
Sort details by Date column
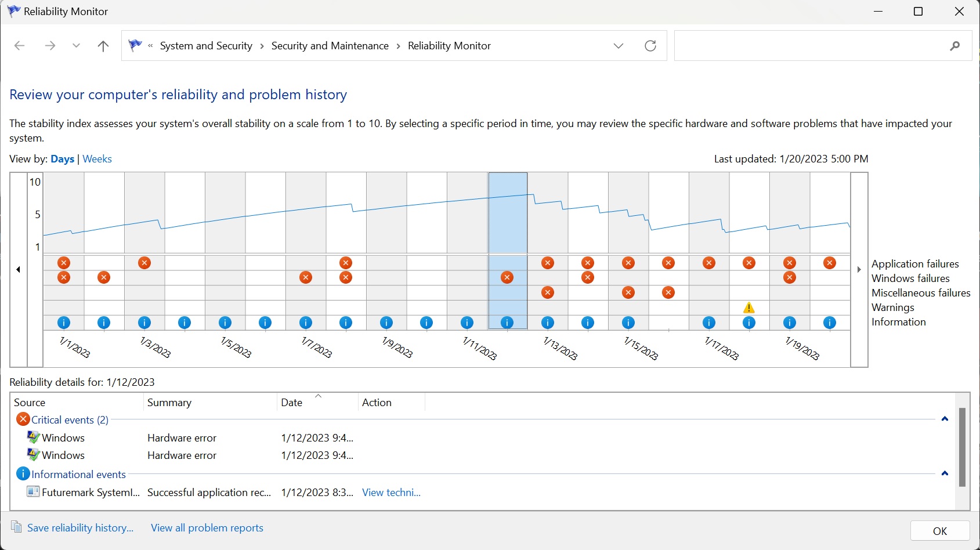[317, 403]
